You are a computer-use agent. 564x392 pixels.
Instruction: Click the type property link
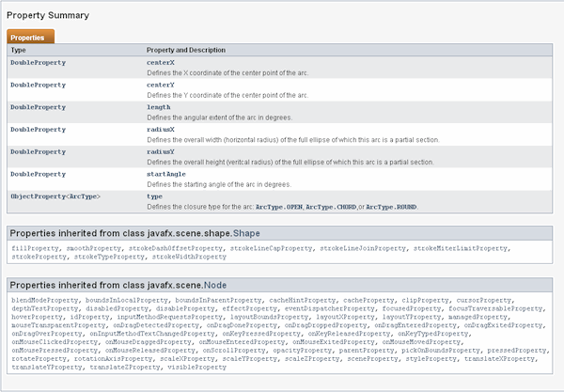(x=155, y=196)
